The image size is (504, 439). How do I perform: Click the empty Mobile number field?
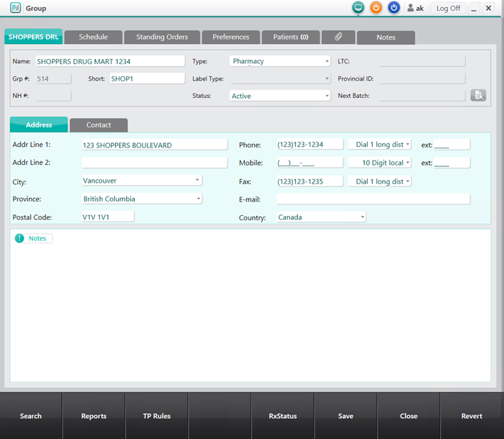pyautogui.click(x=310, y=163)
